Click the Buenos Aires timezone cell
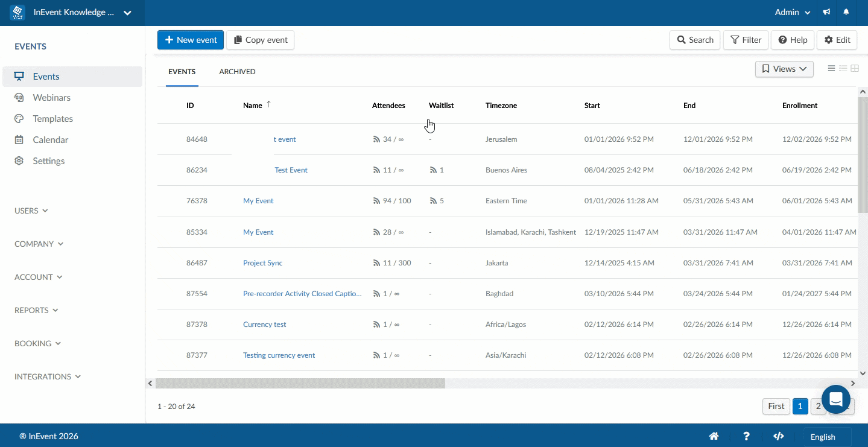The image size is (868, 447). [506, 170]
